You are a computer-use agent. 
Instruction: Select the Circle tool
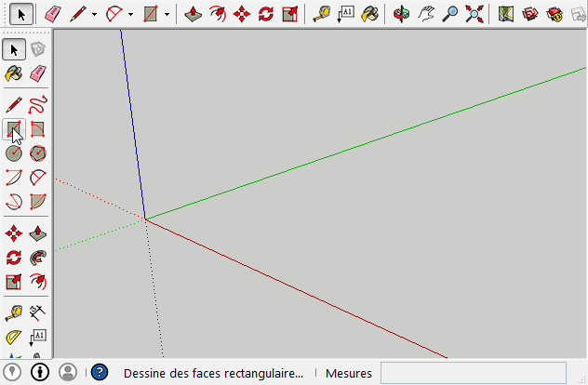(14, 153)
